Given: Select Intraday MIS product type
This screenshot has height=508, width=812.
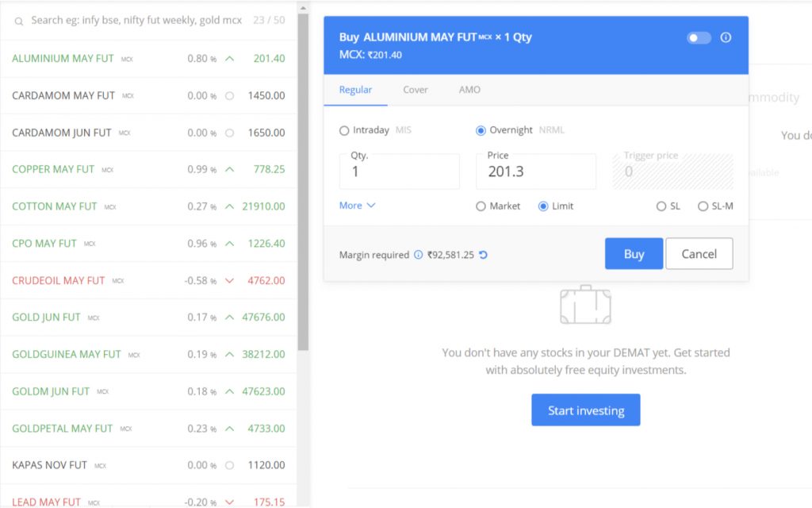Looking at the screenshot, I should coord(344,131).
